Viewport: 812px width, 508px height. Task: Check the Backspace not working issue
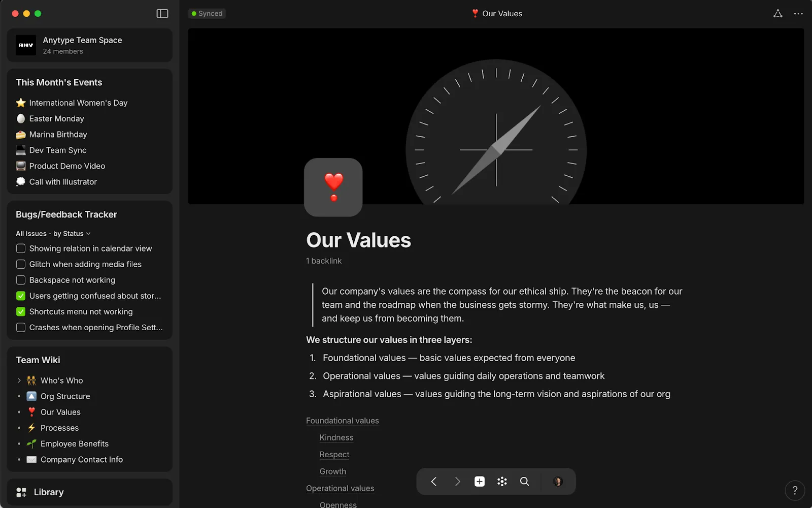[21, 280]
